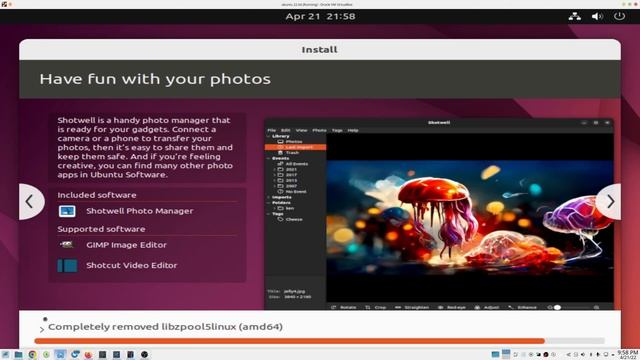This screenshot has width=640, height=360.
Task: Click the jellyfish photo in Shotwell preview
Action: pos(470,218)
